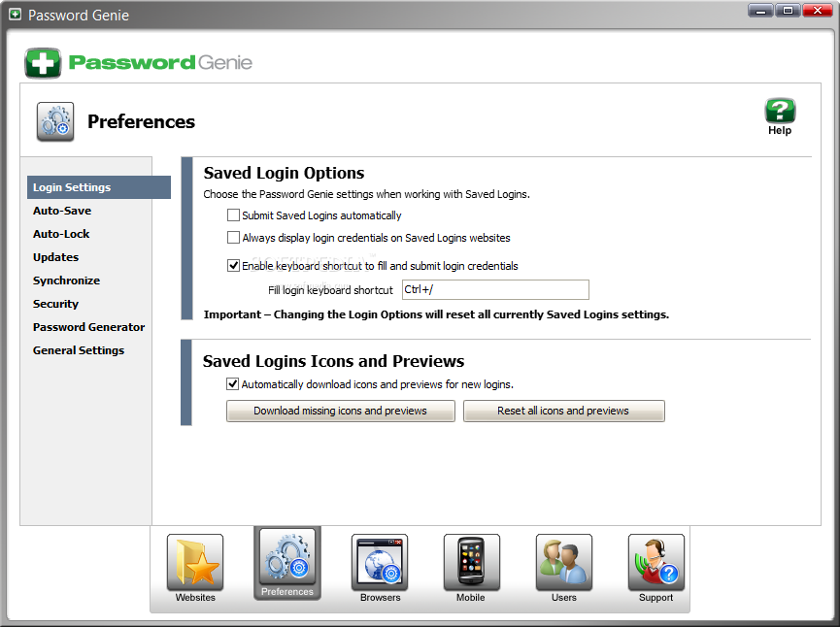Screen dimensions: 840x627
Task: Open the Browsers section icon
Action: coord(380,562)
